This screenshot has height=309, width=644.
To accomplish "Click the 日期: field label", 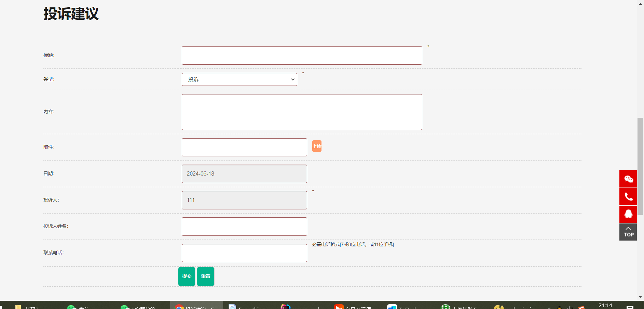I will tap(49, 173).
